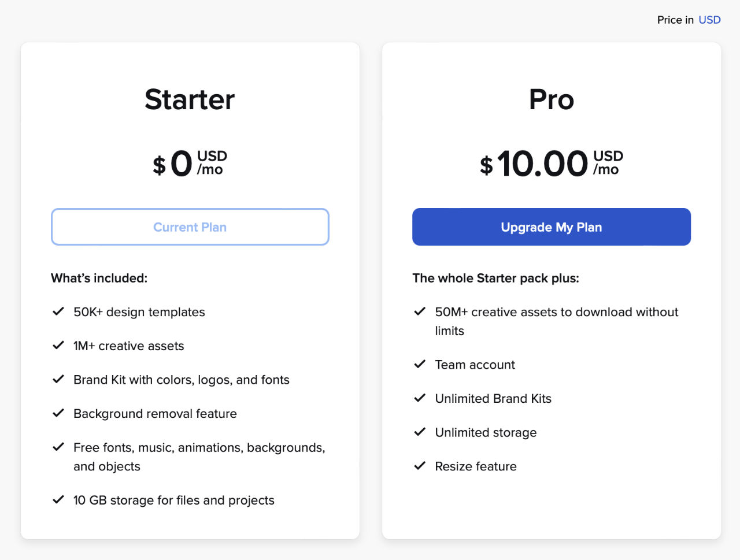This screenshot has height=560, width=740.
Task: Click the Upgrade My Plan button
Action: [x=551, y=227]
